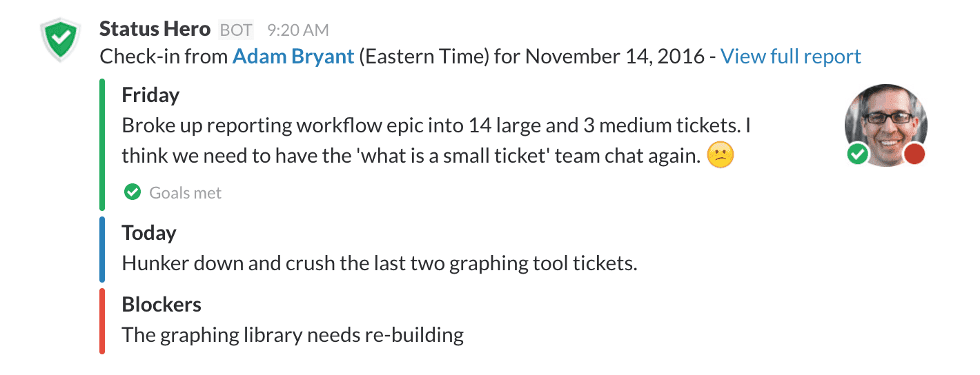This screenshot has width=980, height=375.
Task: Click the Hunker down and crush text
Action: [x=379, y=263]
